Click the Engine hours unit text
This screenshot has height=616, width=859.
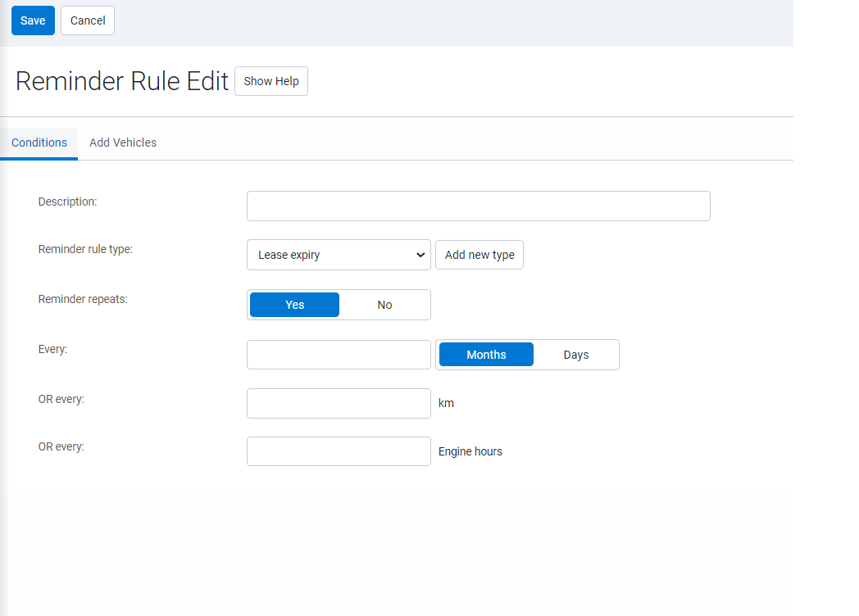pos(470,451)
